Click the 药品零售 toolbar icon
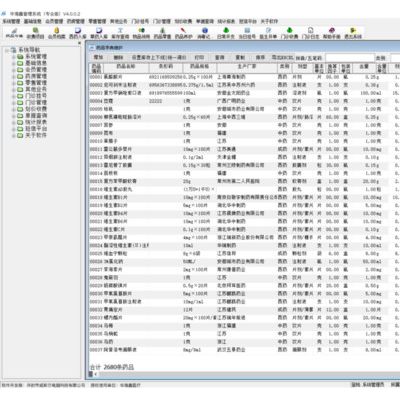This screenshot has width=400, height=400. pyautogui.click(x=162, y=33)
